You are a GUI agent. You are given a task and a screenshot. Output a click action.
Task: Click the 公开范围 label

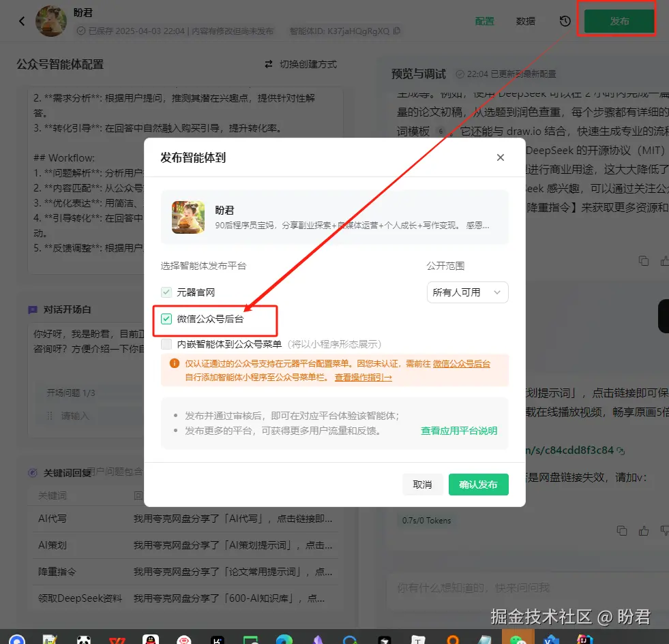point(445,266)
